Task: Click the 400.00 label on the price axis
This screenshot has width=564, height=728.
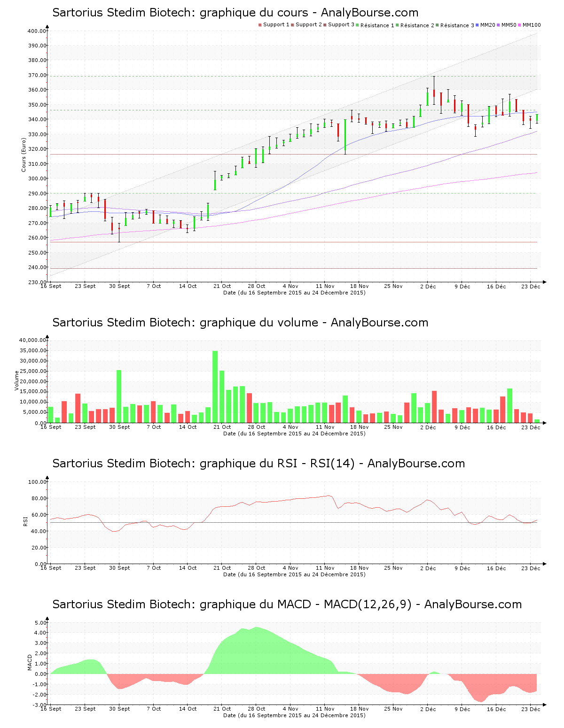Action: click(37, 31)
